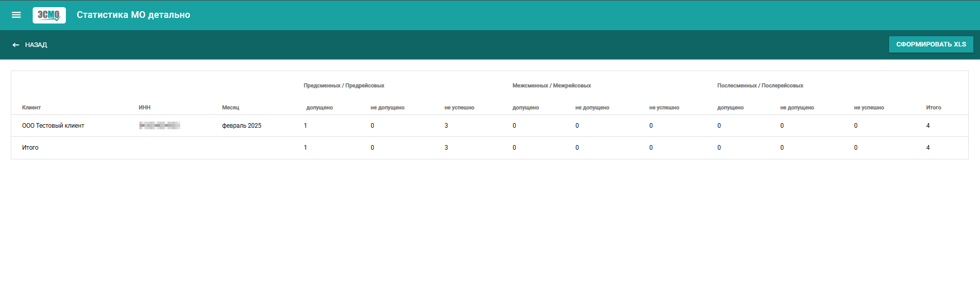
Task: Click the Месяц column header
Action: click(230, 108)
